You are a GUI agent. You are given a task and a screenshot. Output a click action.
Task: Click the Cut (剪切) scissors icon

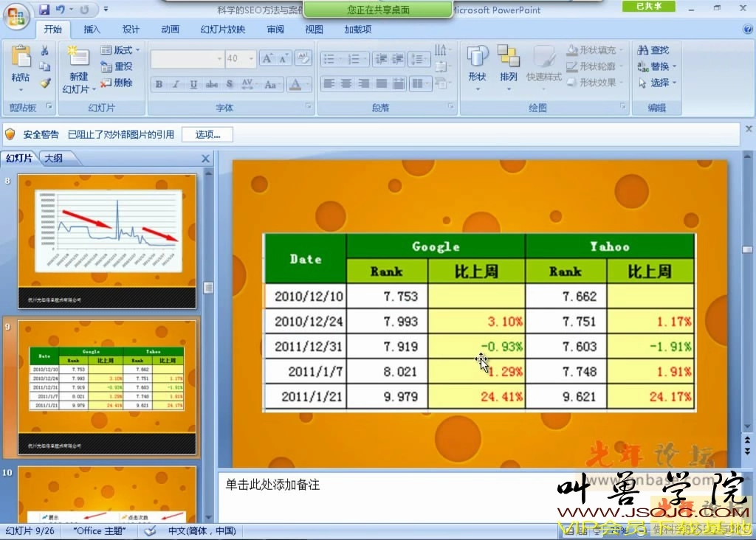(x=45, y=52)
